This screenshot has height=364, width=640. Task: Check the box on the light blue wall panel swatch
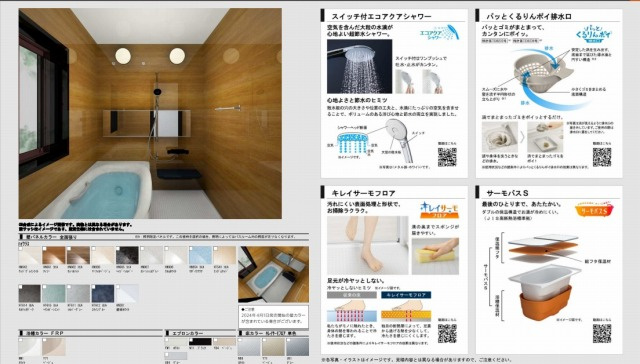point(191,249)
